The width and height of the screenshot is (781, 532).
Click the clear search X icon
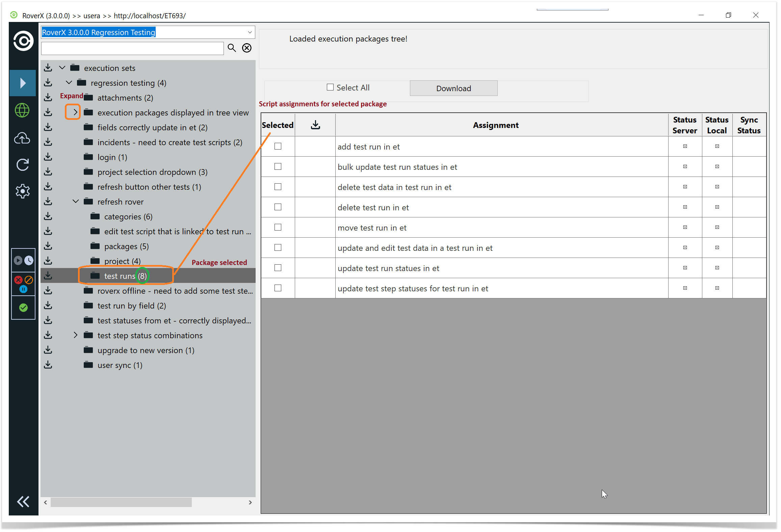click(x=247, y=48)
